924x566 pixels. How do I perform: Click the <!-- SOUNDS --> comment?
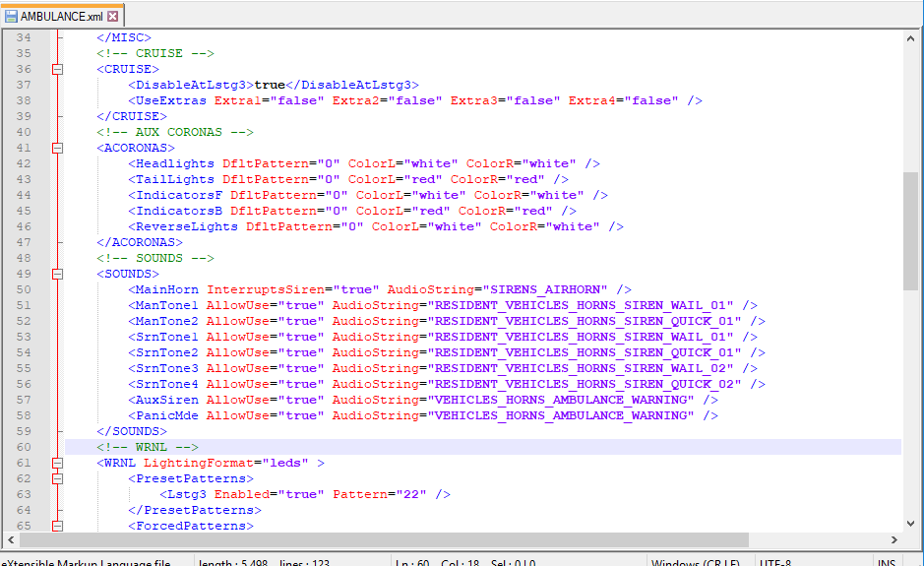[155, 258]
